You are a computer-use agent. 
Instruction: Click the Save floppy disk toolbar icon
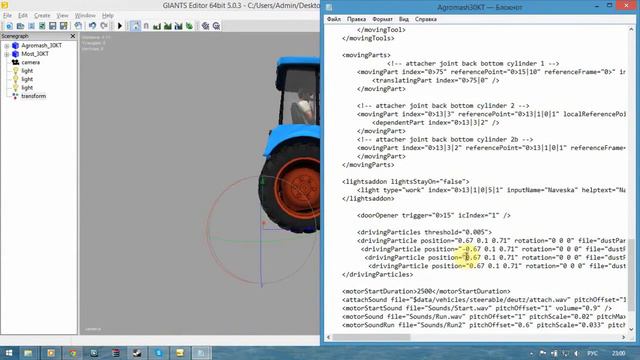pyautogui.click(x=53, y=26)
